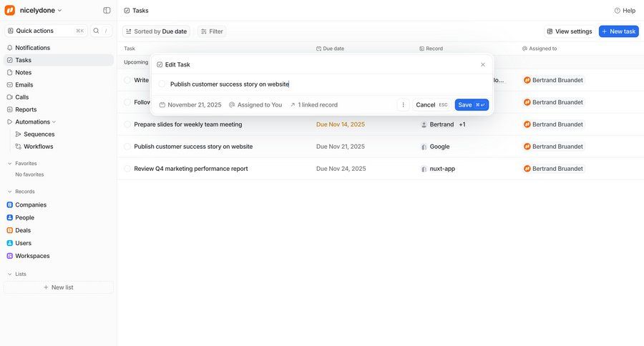Open the Assigned to You selector
This screenshot has height=346, width=644.
pyautogui.click(x=255, y=104)
